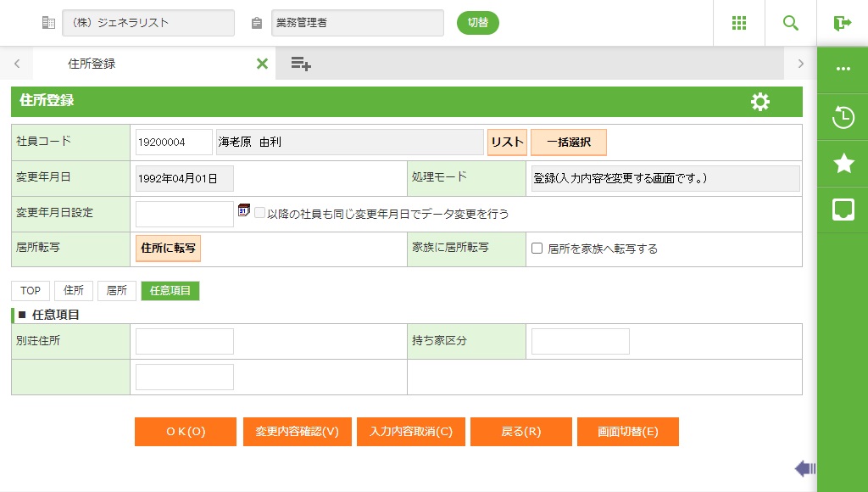Enable 居所を家族へ転写する checkbox
The width and height of the screenshot is (868, 492).
tap(537, 249)
